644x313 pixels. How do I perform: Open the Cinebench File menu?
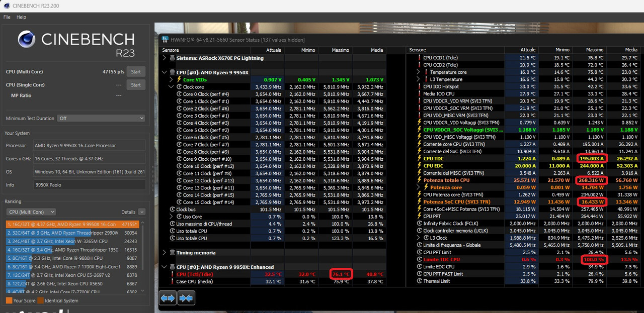(x=7, y=17)
